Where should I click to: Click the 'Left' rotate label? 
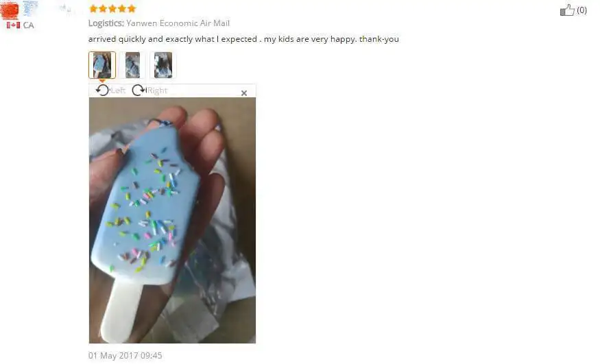[118, 90]
